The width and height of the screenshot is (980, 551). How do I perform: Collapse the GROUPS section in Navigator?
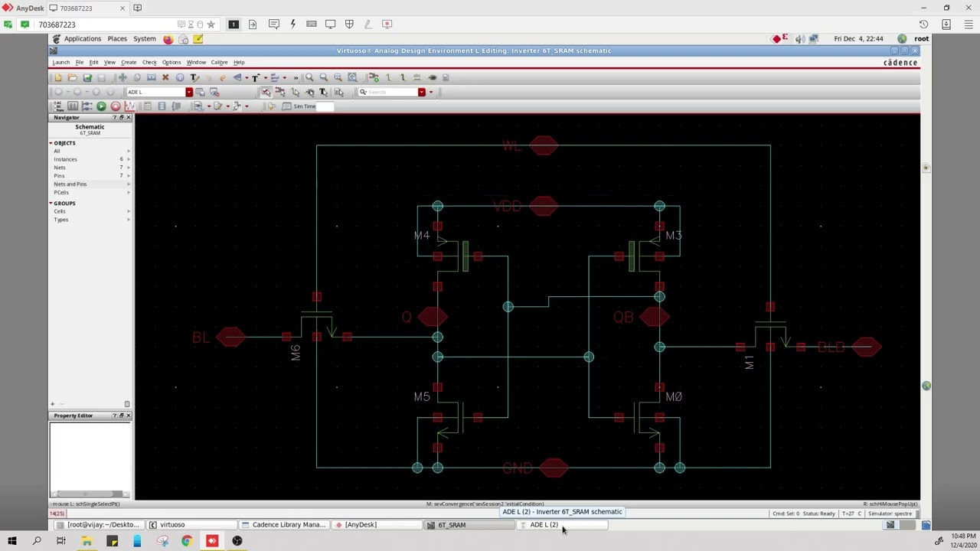(51, 203)
